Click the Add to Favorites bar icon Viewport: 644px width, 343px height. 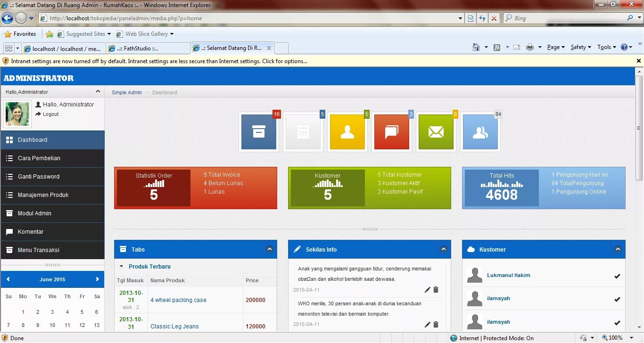50,34
